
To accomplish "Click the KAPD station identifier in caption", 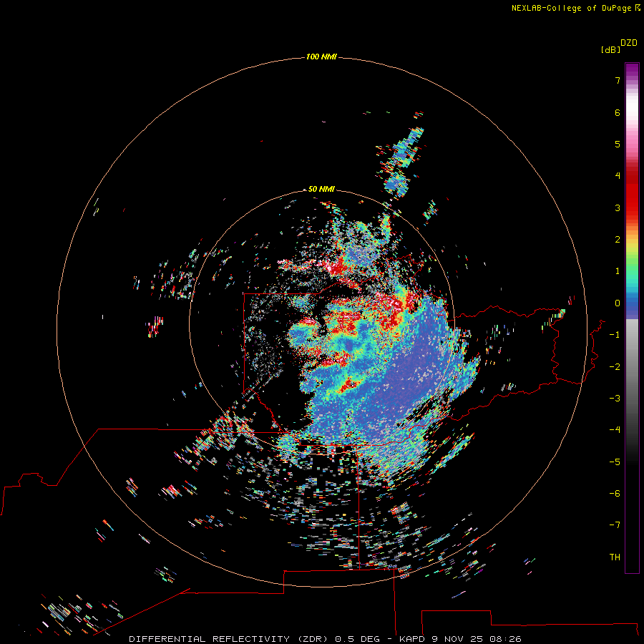I will (413, 639).
